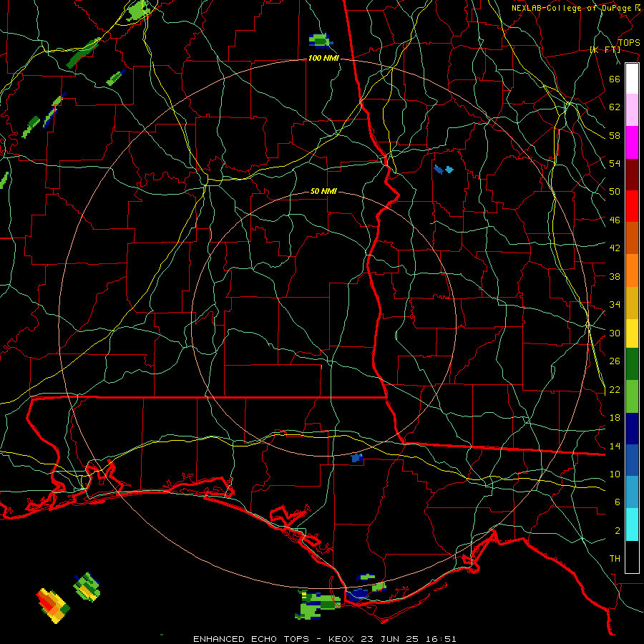Click the bright red legend swatch

coord(632,206)
